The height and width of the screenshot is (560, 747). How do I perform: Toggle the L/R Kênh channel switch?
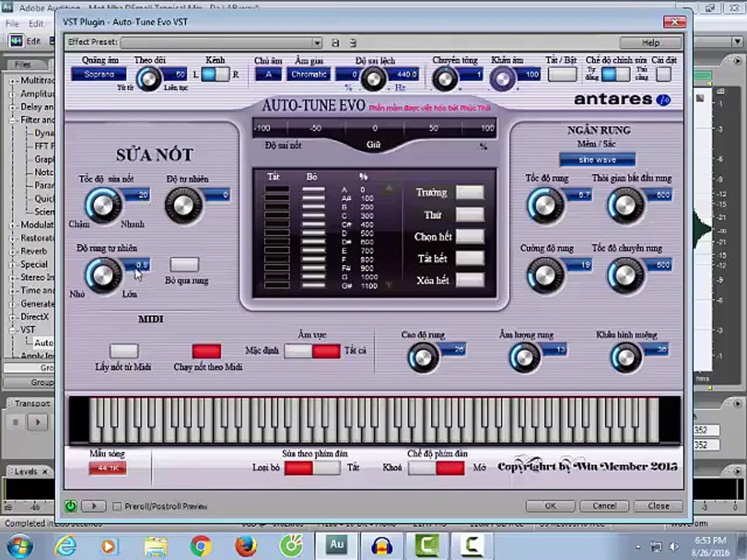(216, 75)
